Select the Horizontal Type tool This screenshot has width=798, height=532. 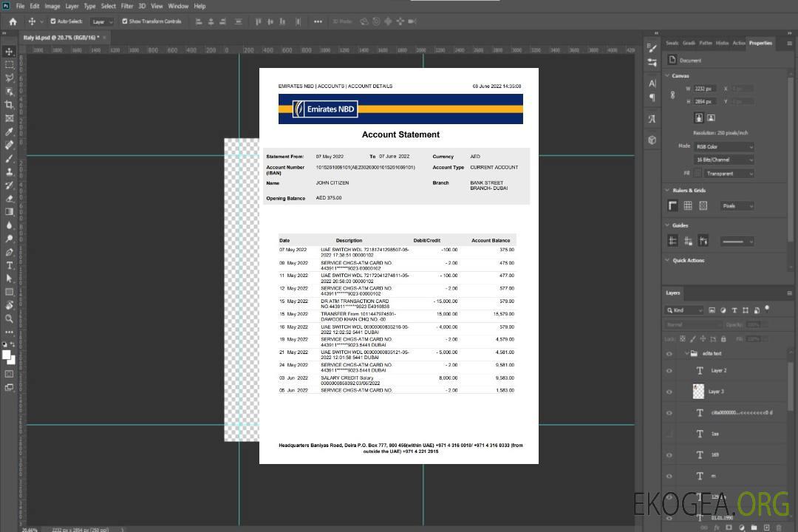point(9,265)
